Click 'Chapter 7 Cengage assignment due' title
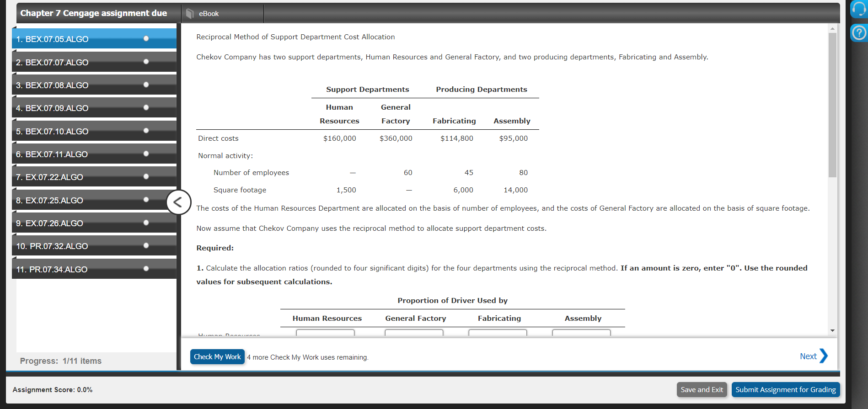Image resolution: width=868 pixels, height=409 pixels. tap(94, 13)
